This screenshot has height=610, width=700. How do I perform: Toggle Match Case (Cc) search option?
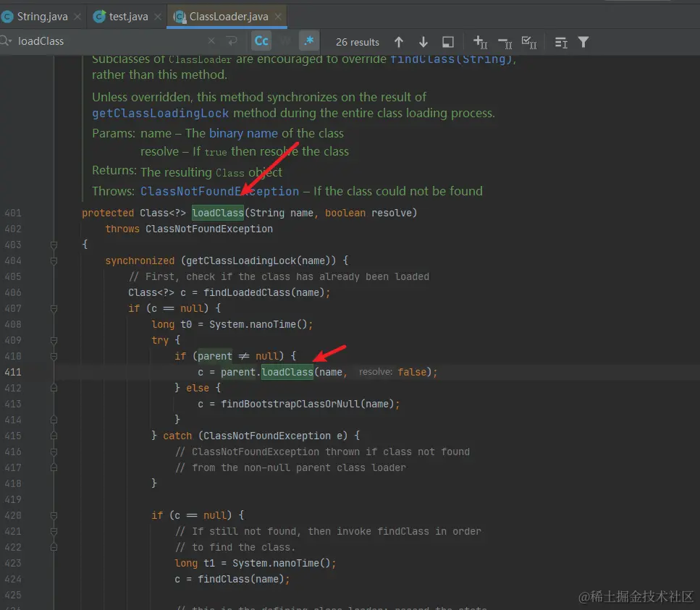click(261, 41)
